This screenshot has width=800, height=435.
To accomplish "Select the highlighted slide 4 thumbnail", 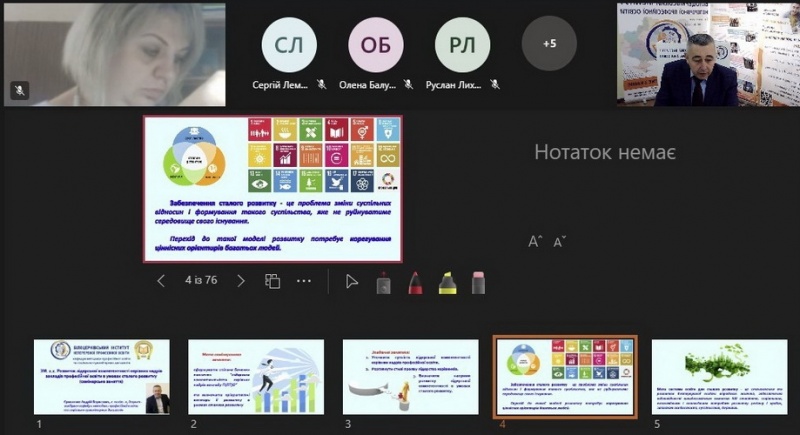I will (x=565, y=377).
